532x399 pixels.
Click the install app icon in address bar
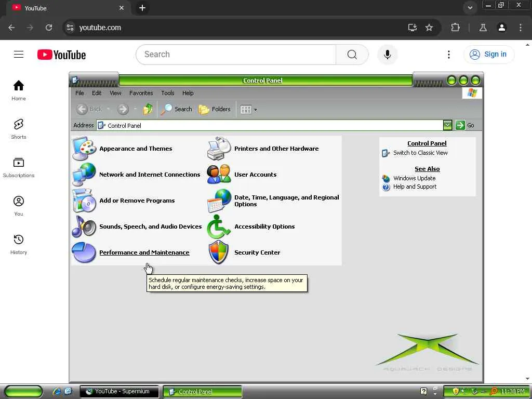coord(412,28)
